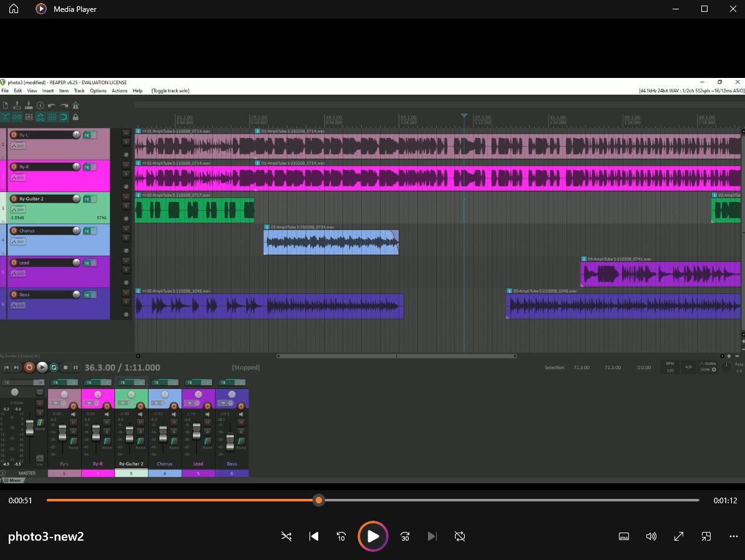Screen dimensions: 745x560
Task: Open subtitles and captions menu
Action: [x=624, y=536]
